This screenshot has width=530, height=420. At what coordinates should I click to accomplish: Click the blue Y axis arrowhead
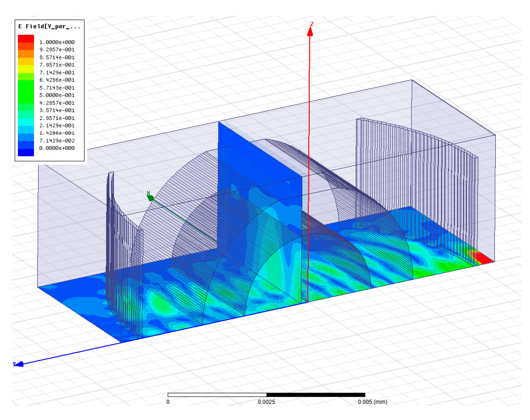coord(19,364)
